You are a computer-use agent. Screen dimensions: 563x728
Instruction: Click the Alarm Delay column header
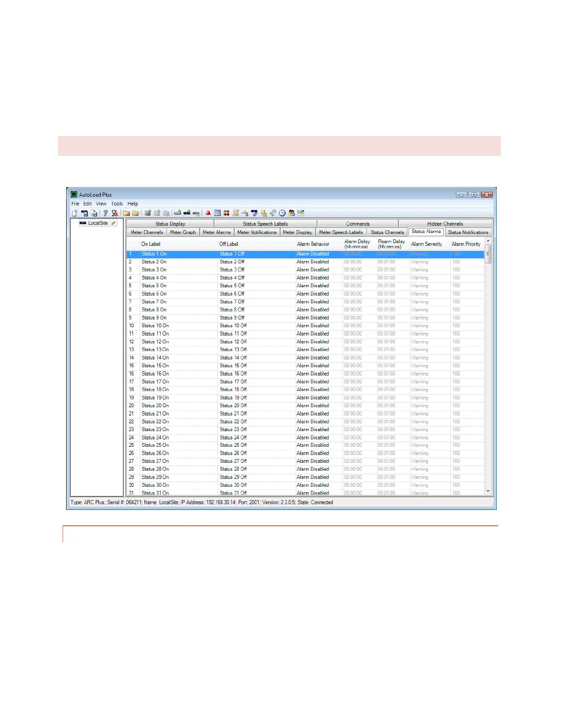click(360, 244)
